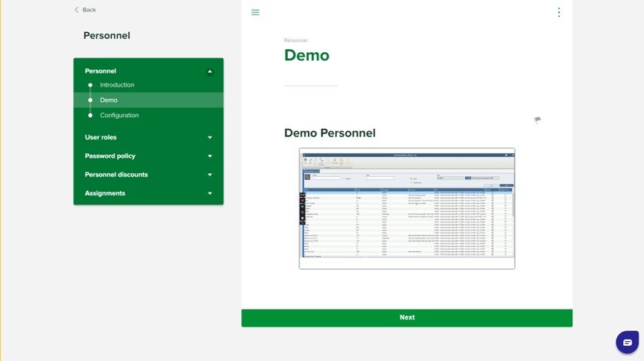Click the Demo step bullet dot

90,100
